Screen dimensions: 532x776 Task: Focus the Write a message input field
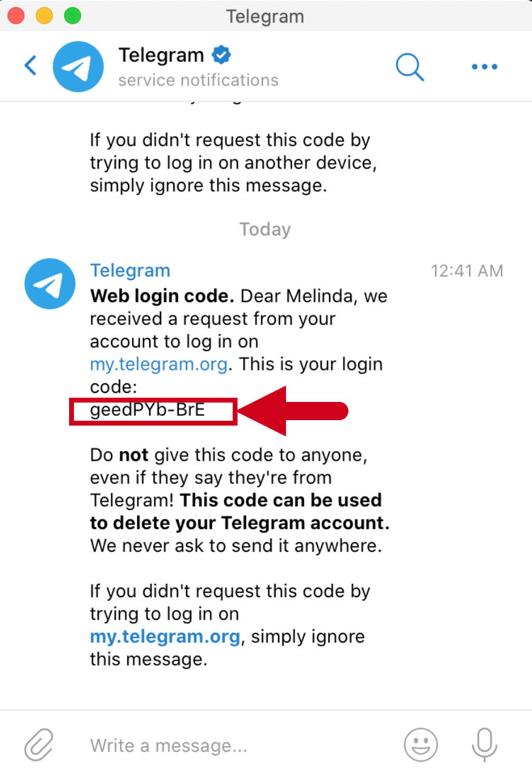click(236, 745)
